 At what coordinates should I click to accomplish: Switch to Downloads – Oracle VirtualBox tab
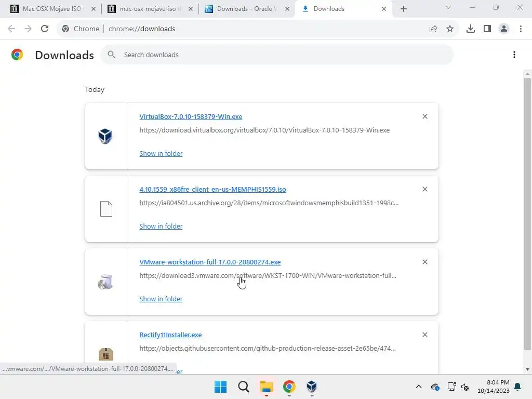(x=246, y=9)
